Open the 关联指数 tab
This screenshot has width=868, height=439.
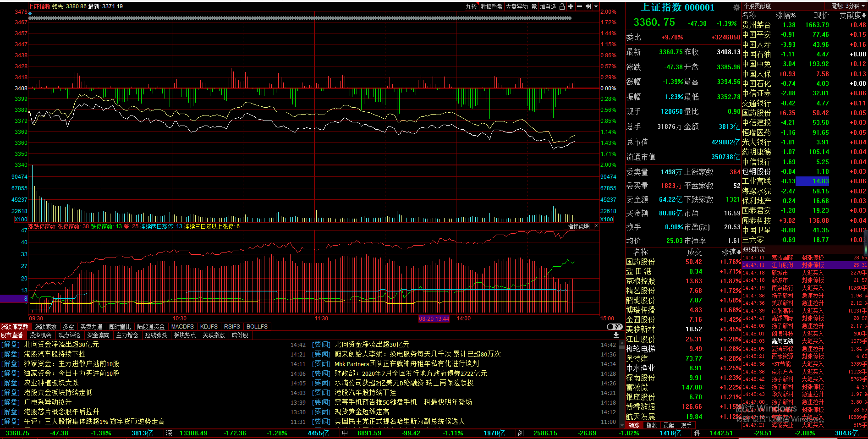(x=214, y=335)
